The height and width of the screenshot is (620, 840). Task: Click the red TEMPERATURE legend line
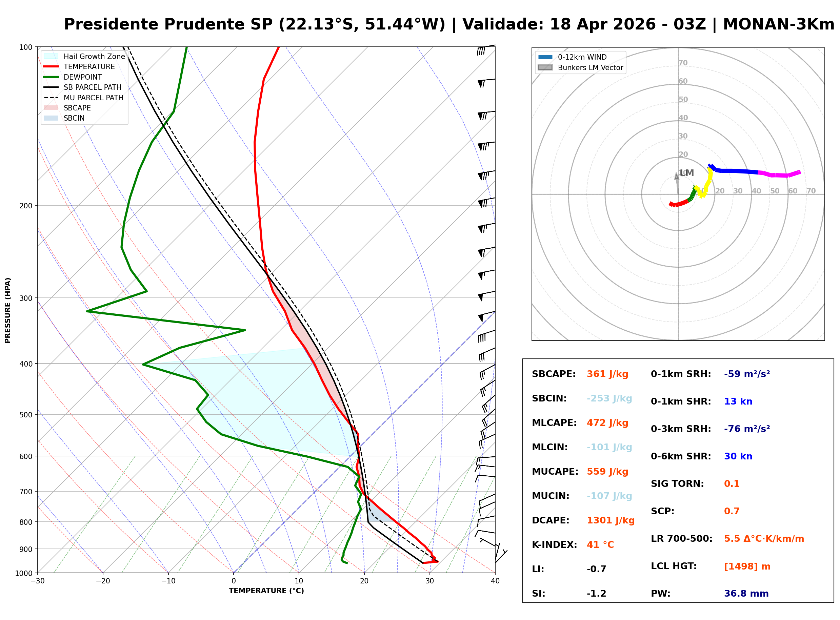click(51, 67)
